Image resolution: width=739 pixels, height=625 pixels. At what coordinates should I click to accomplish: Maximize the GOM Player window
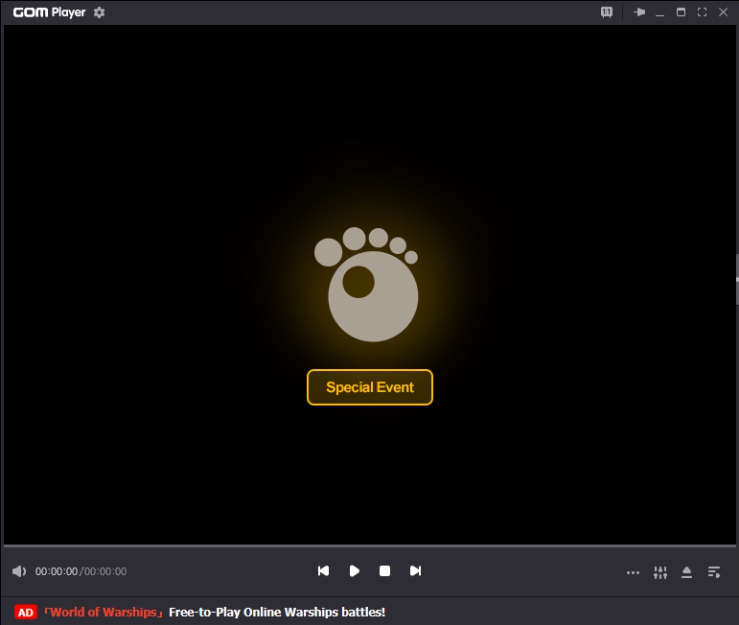pos(681,12)
